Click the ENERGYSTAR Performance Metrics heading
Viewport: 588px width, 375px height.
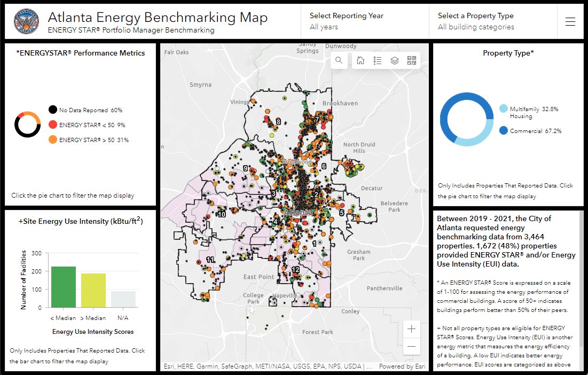[80, 53]
